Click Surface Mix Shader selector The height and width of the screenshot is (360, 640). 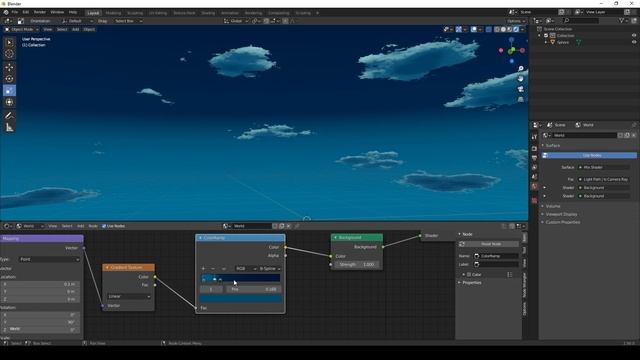pyautogui.click(x=603, y=167)
